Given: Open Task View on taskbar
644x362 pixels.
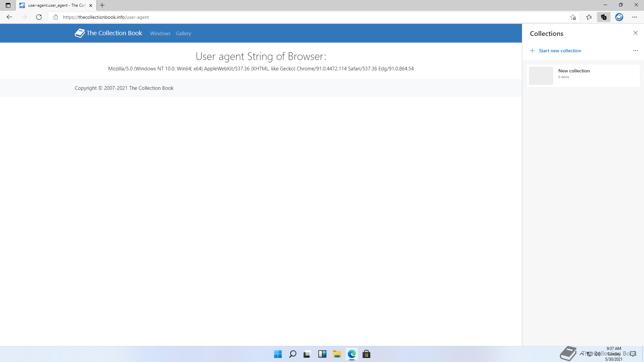Looking at the screenshot, I should (307, 354).
